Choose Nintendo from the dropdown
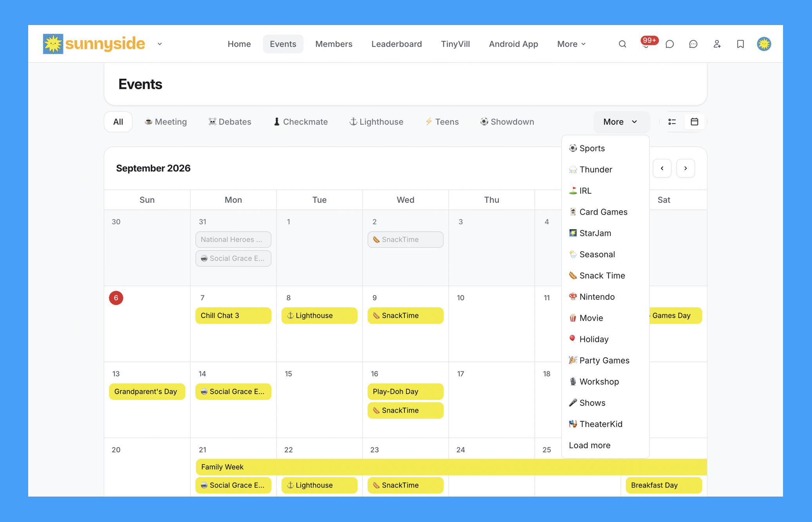This screenshot has width=812, height=522. (605, 297)
